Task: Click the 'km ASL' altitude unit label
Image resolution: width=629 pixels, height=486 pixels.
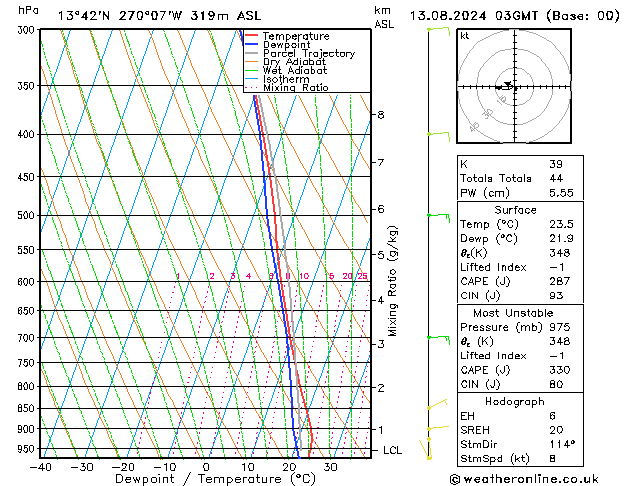Action: point(384,17)
